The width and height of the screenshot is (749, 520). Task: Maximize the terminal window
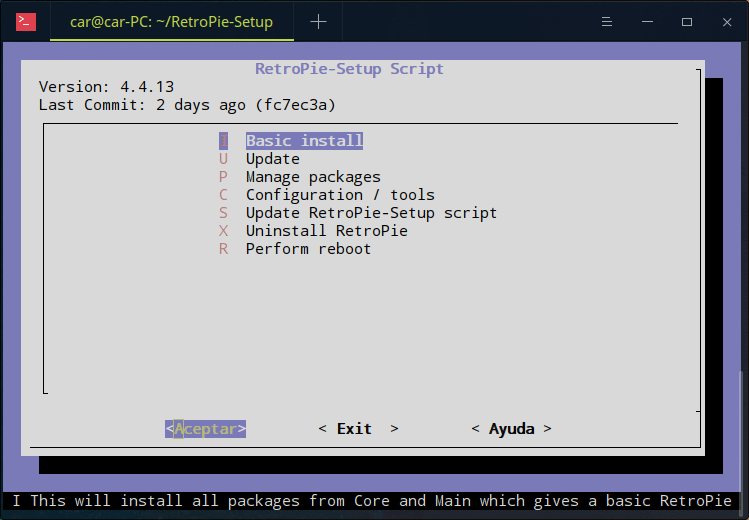(687, 21)
